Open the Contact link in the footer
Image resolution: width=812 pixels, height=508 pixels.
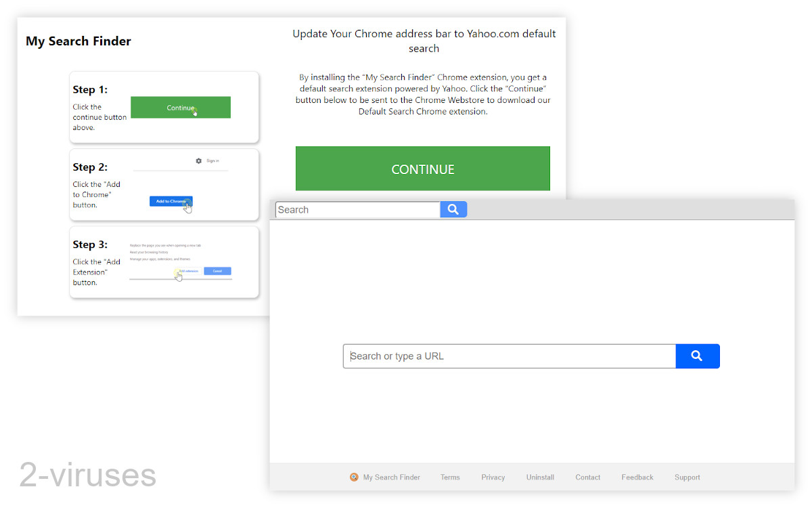[x=587, y=477]
